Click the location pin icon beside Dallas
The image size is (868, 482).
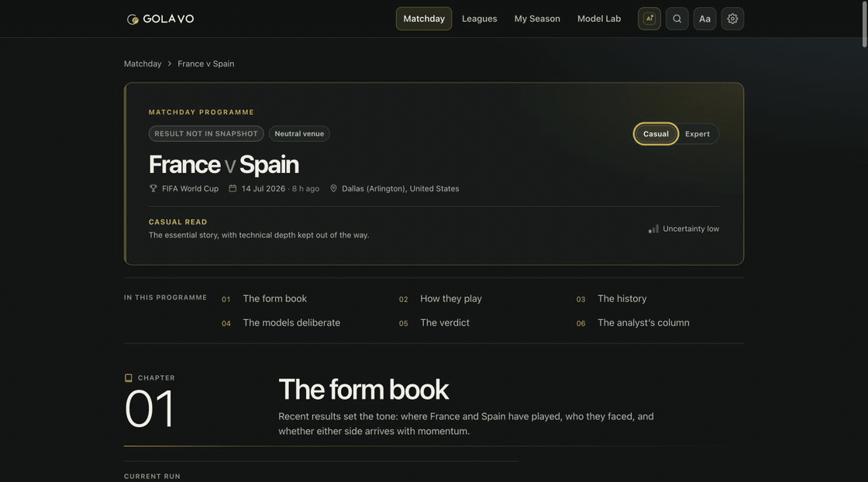333,188
